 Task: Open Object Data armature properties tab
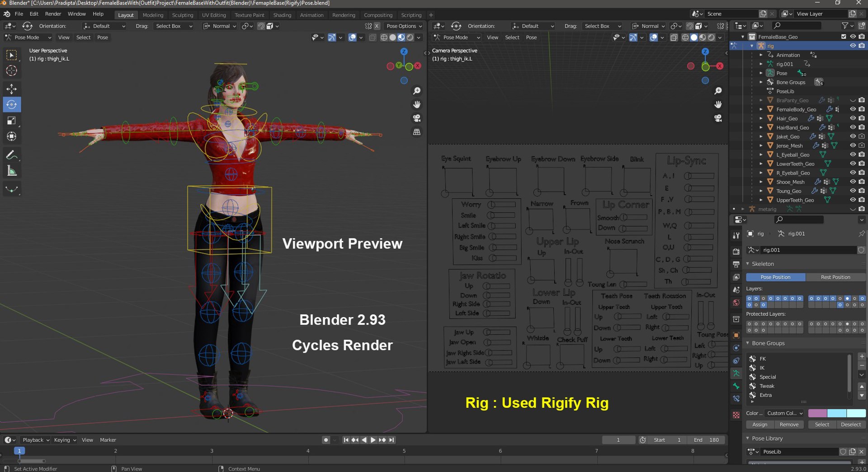pyautogui.click(x=736, y=374)
